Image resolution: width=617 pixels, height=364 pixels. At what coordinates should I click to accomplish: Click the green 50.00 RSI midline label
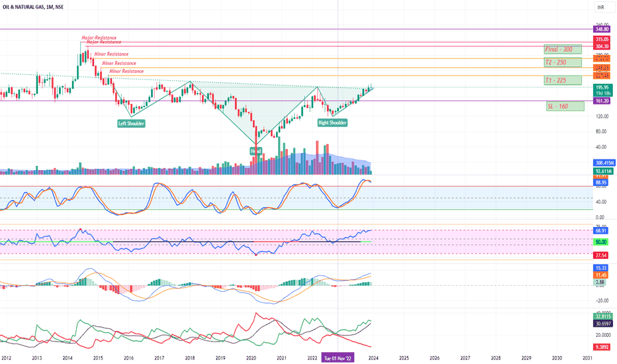pyautogui.click(x=601, y=242)
